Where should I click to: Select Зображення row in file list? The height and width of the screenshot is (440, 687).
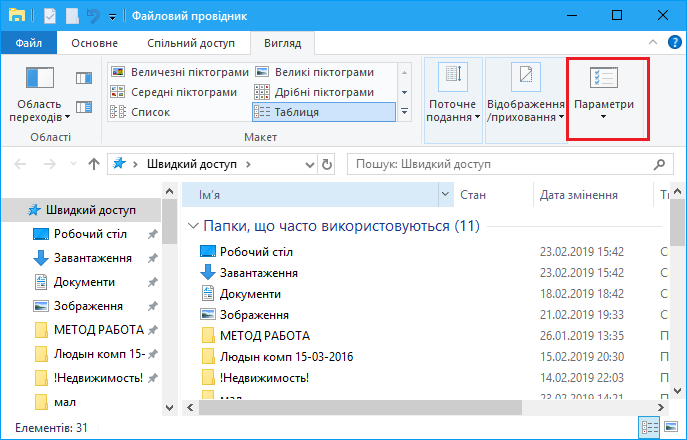pos(426,315)
